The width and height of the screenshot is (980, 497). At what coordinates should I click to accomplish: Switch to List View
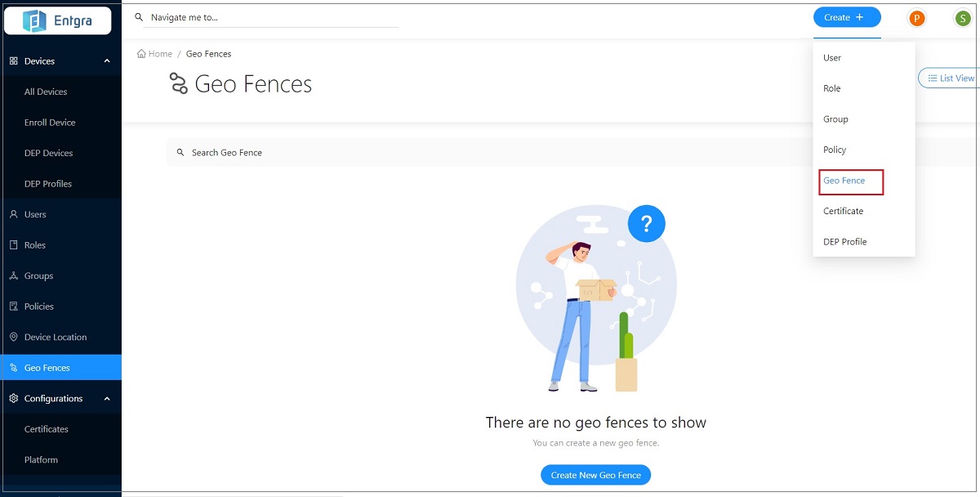pos(951,78)
